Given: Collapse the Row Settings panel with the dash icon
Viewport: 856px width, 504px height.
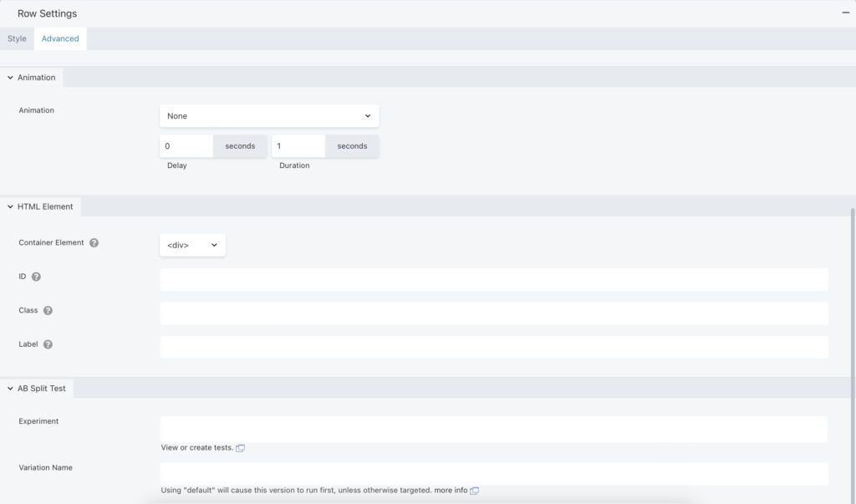Looking at the screenshot, I should pos(846,13).
